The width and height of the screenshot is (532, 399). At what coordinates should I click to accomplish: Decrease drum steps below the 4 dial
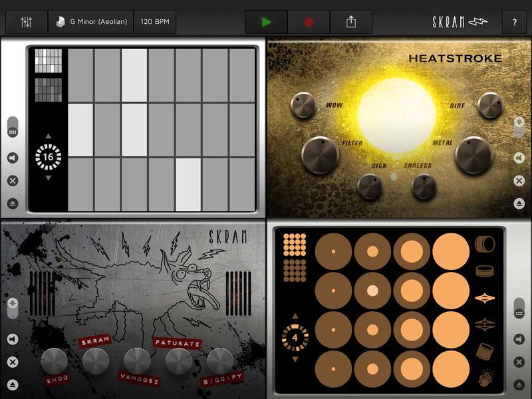click(x=295, y=359)
